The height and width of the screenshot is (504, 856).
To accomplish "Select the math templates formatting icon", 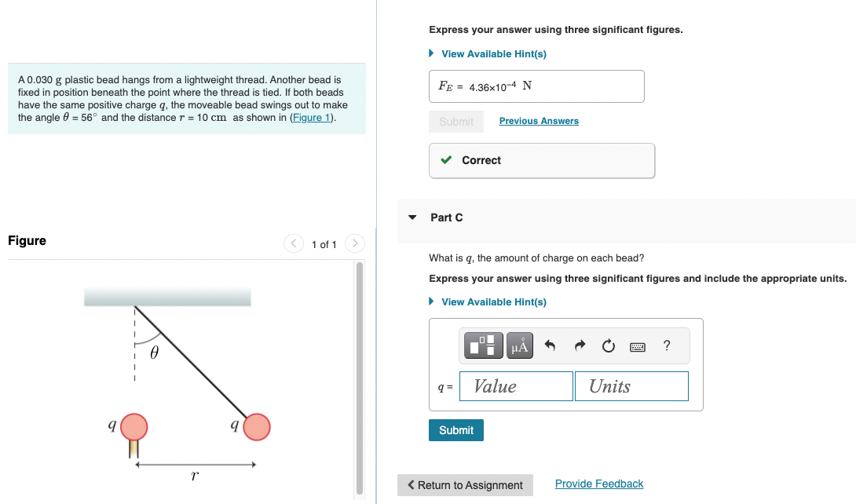I will [482, 345].
